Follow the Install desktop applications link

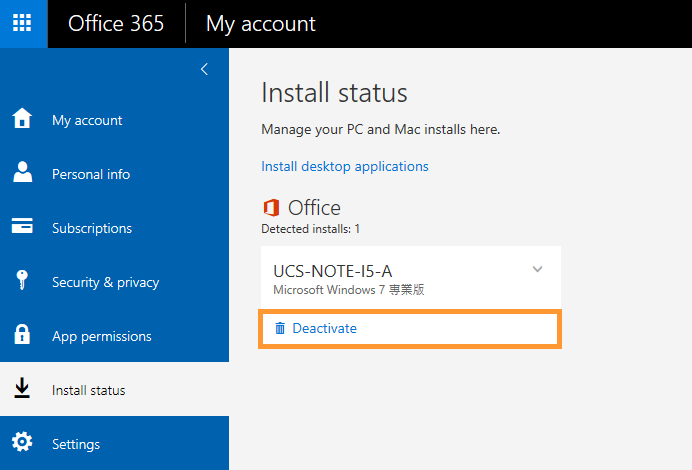tap(345, 166)
